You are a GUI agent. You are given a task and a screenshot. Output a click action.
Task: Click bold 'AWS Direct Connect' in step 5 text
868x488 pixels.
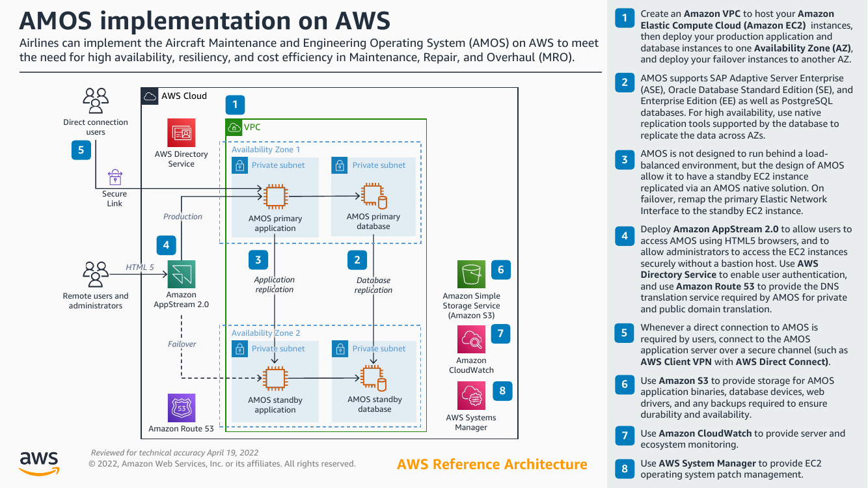[783, 362]
